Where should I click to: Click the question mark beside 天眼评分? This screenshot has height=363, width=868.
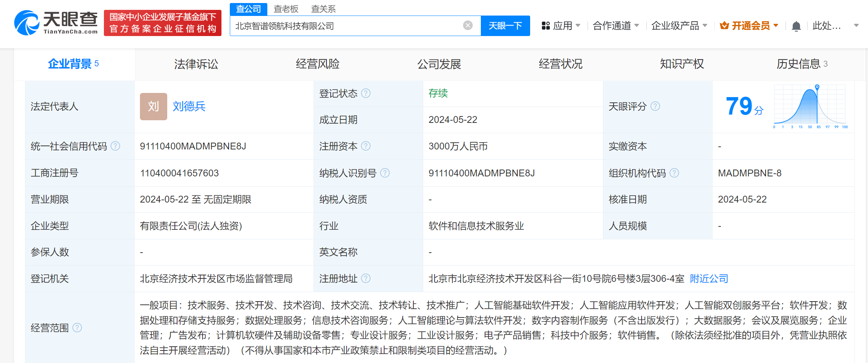pyautogui.click(x=655, y=107)
